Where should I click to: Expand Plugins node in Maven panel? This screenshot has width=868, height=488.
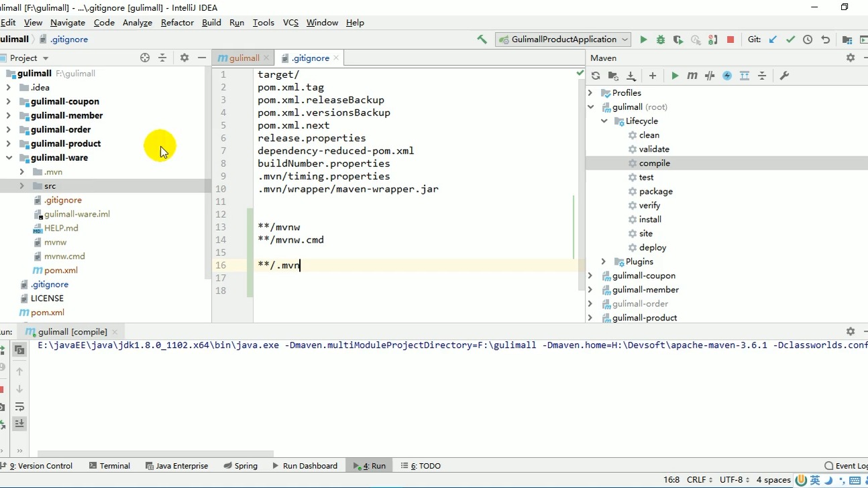tap(604, 261)
